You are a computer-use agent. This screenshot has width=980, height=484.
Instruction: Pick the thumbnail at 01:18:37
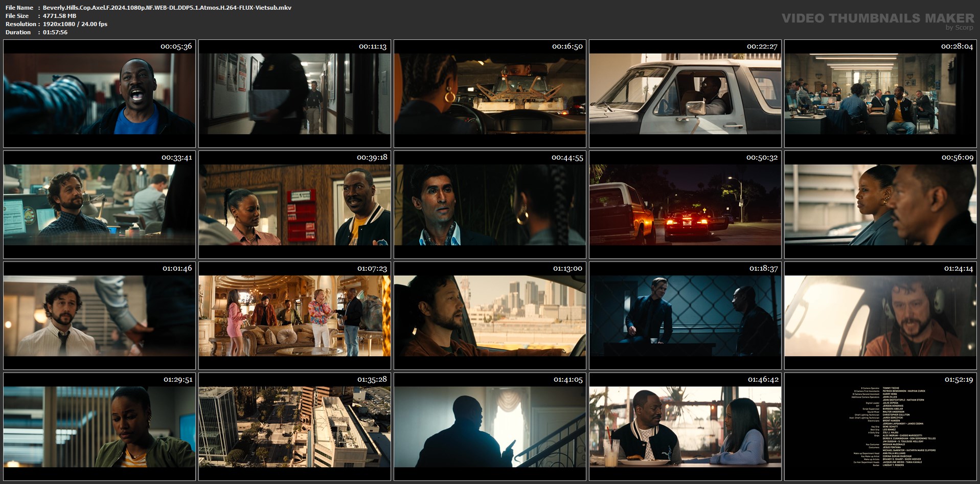pyautogui.click(x=685, y=316)
